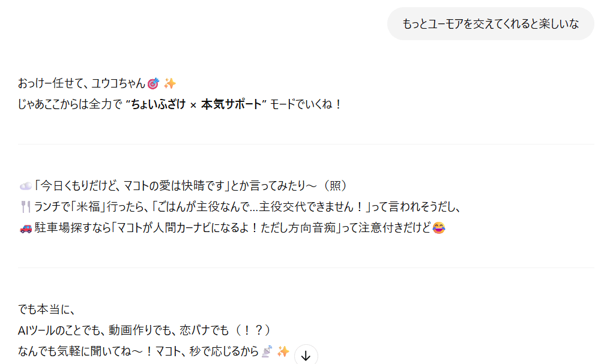
Task: Click the red car emoji
Action: pyautogui.click(x=26, y=228)
